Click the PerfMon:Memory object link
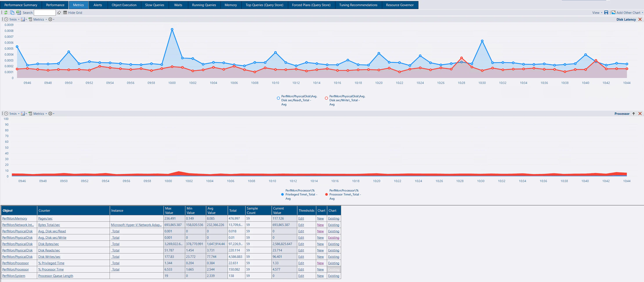The width and height of the screenshot is (644, 282). pyautogui.click(x=14, y=219)
